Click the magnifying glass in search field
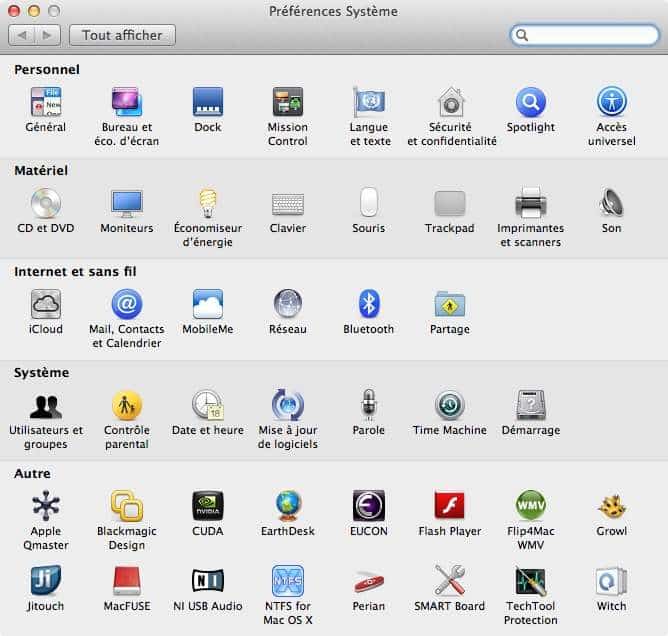This screenshot has width=668, height=636. tap(522, 35)
